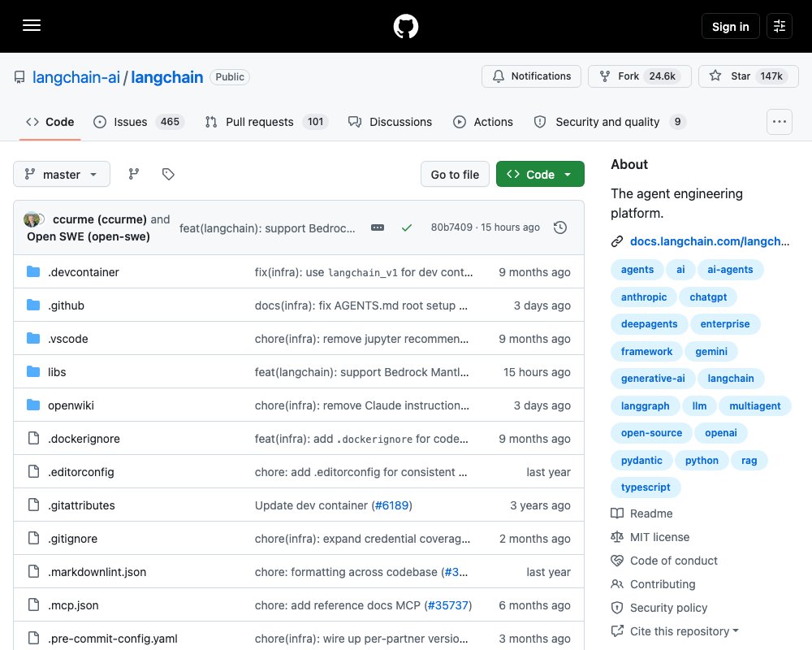The image size is (812, 650).
Task: Open the Security policy link
Action: 659,608
